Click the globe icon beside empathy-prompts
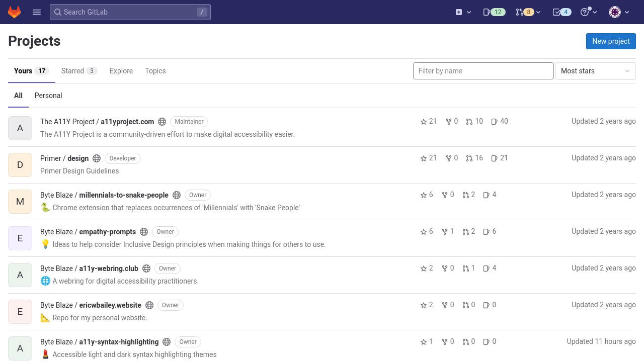 point(144,232)
